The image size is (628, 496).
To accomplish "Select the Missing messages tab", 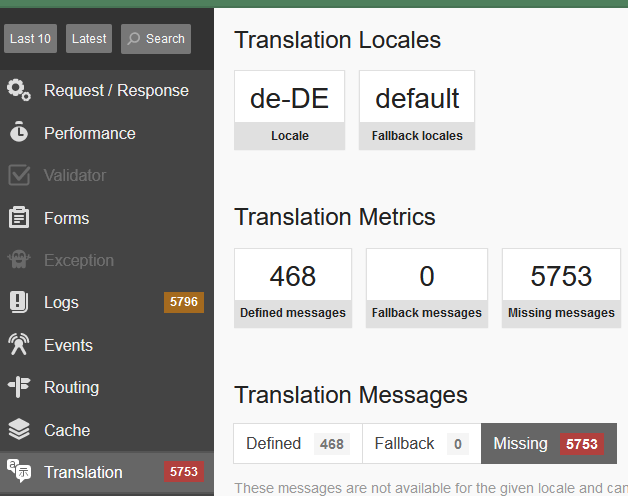I will click(x=549, y=444).
